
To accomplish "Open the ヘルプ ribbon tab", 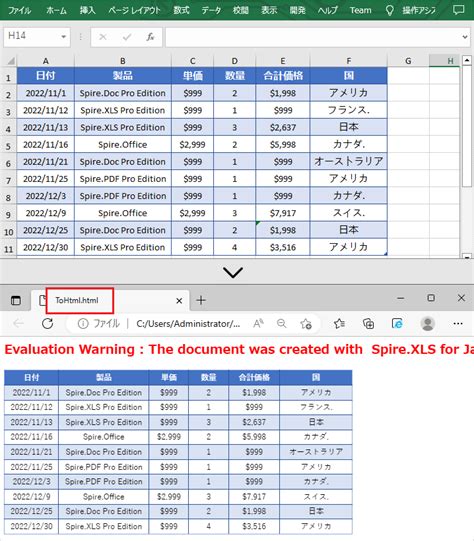I will [x=327, y=10].
